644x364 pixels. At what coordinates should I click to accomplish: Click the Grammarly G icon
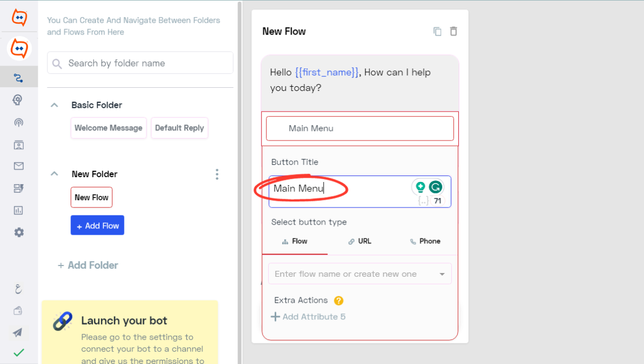436,187
